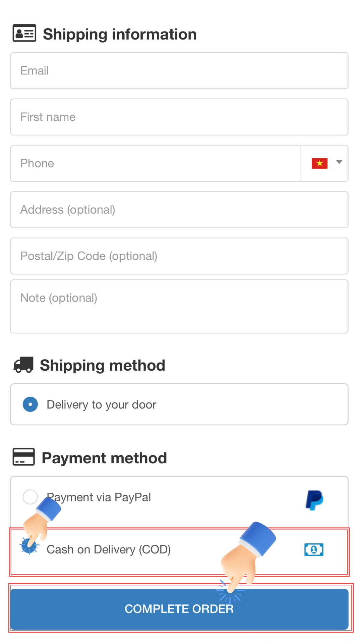Click the ID card shipping information icon

tap(24, 33)
